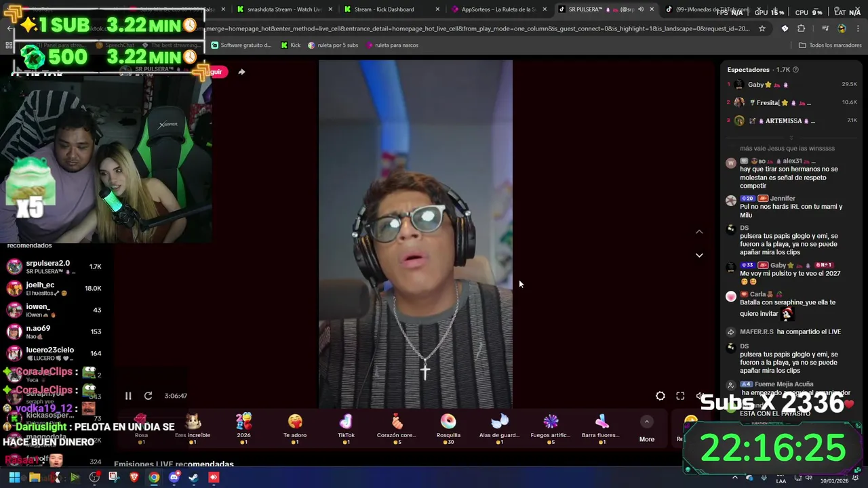
Task: Open joelh_ec recommended channel
Action: pyautogui.click(x=54, y=288)
